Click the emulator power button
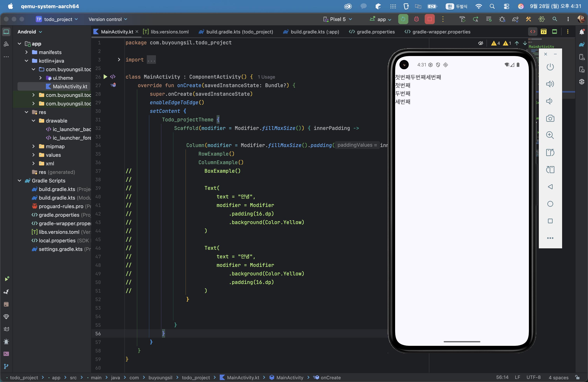The width and height of the screenshot is (588, 382). (x=550, y=67)
